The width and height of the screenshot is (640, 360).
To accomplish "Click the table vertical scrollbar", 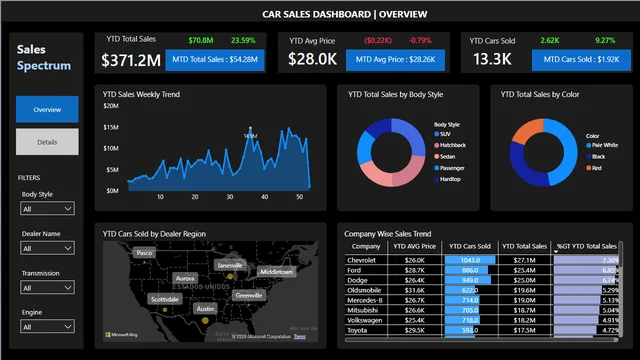I will pos(621,289).
